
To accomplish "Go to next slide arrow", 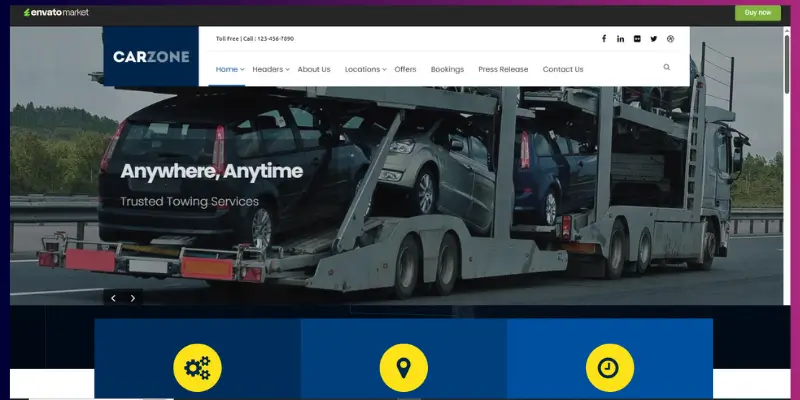I will 133,298.
